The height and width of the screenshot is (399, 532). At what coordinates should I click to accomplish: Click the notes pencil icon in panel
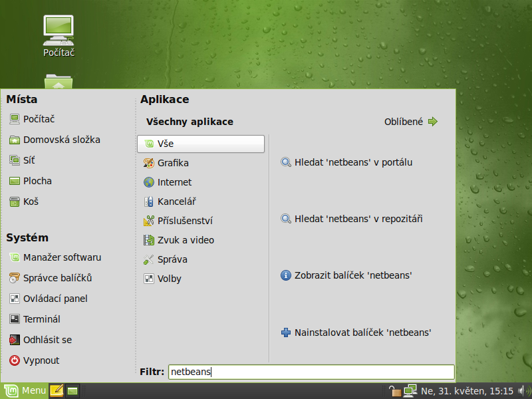tap(57, 391)
